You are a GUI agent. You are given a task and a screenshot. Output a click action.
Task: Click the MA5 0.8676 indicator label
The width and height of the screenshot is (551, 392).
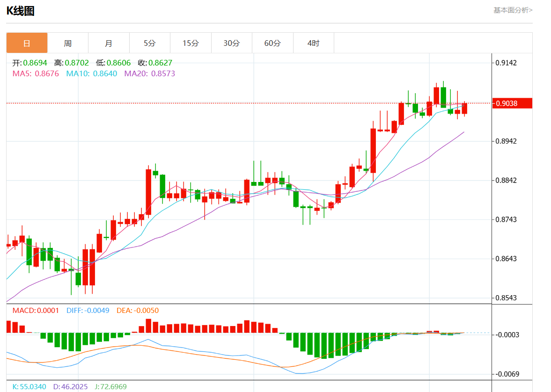(36, 73)
